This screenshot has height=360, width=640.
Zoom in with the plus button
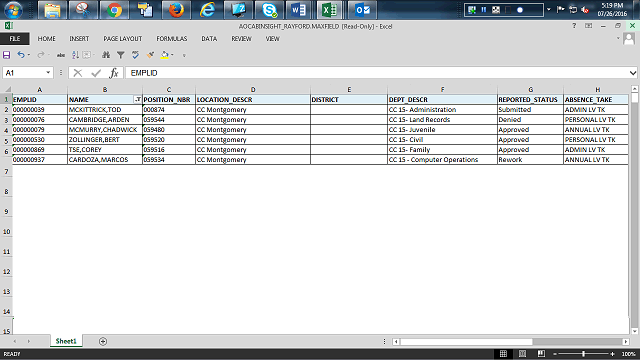[x=612, y=354]
